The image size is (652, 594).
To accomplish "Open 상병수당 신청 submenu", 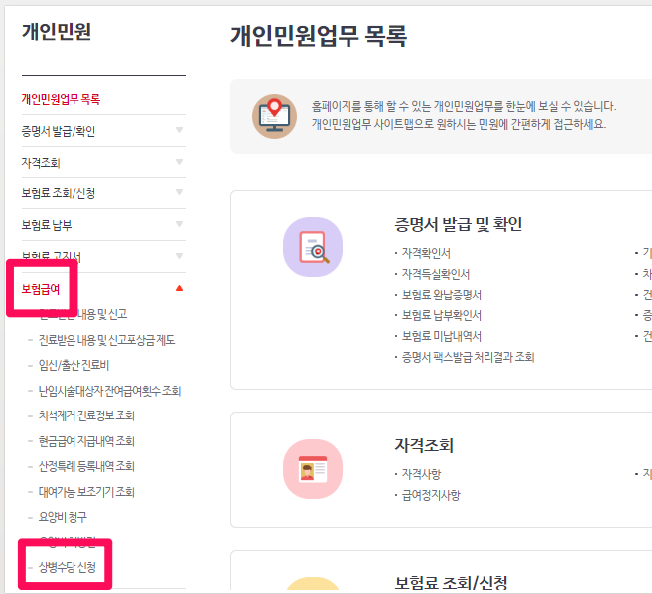I will (67, 567).
